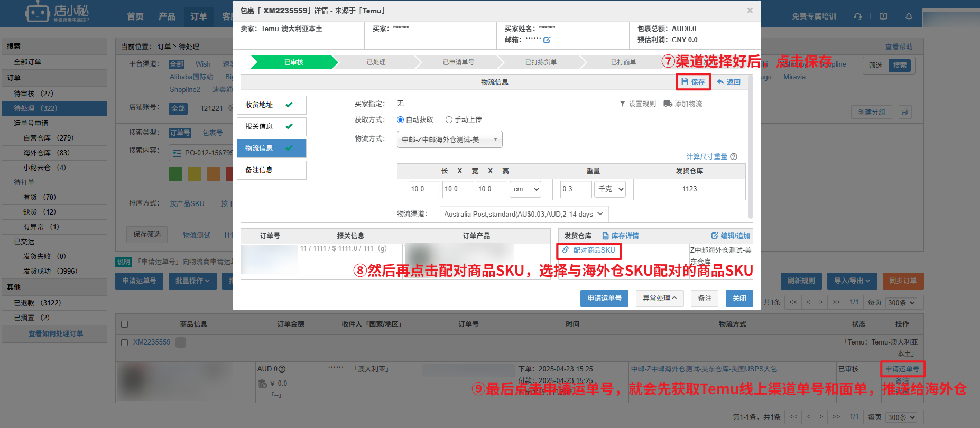Screen dimensions: 980x428
Task: Open set rules filter icon
Action: click(x=623, y=104)
